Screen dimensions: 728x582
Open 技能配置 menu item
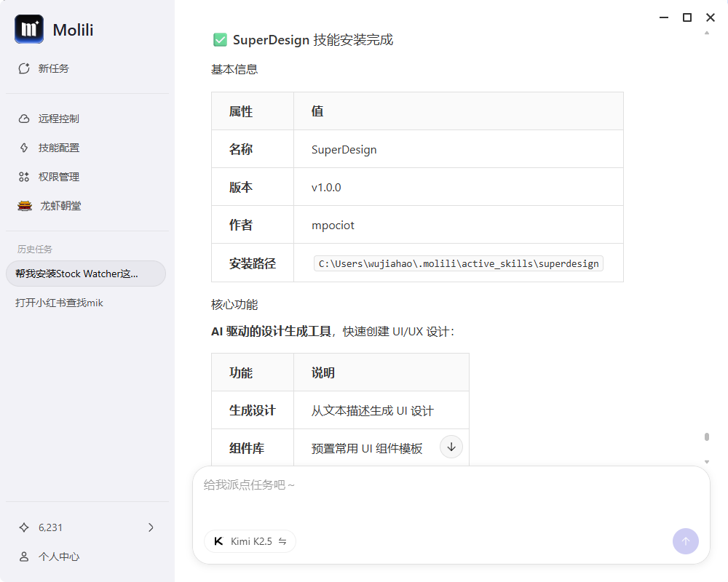pos(59,148)
